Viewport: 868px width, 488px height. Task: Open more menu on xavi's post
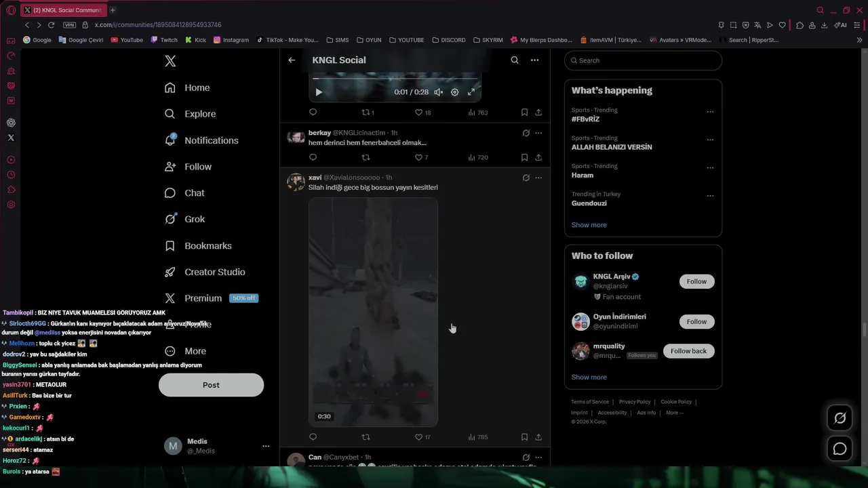(x=538, y=178)
